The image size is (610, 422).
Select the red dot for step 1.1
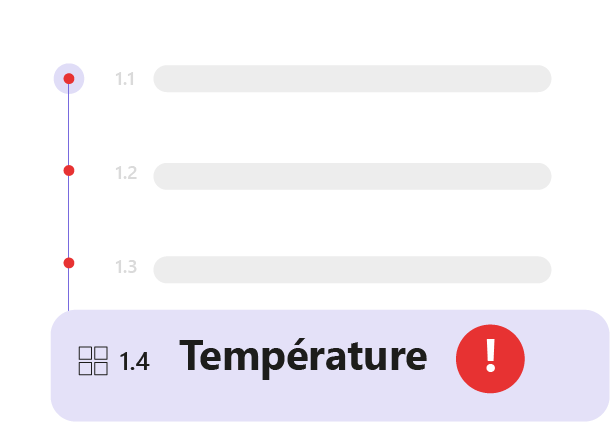point(68,78)
